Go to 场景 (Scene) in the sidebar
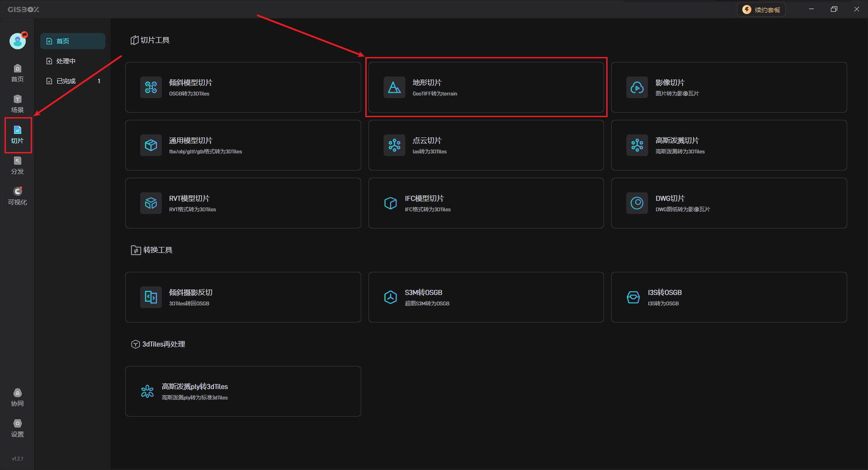This screenshot has width=868, height=470. [x=18, y=104]
